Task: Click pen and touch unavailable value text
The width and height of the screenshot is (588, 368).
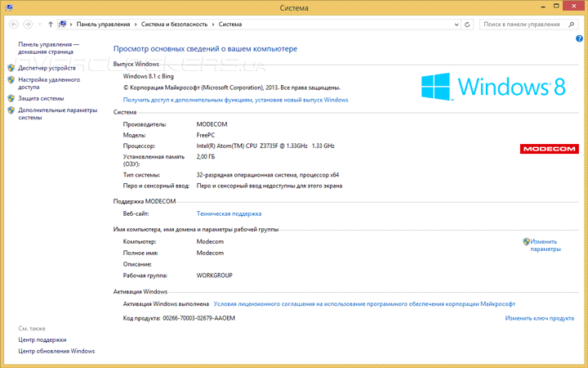Action: (x=269, y=186)
